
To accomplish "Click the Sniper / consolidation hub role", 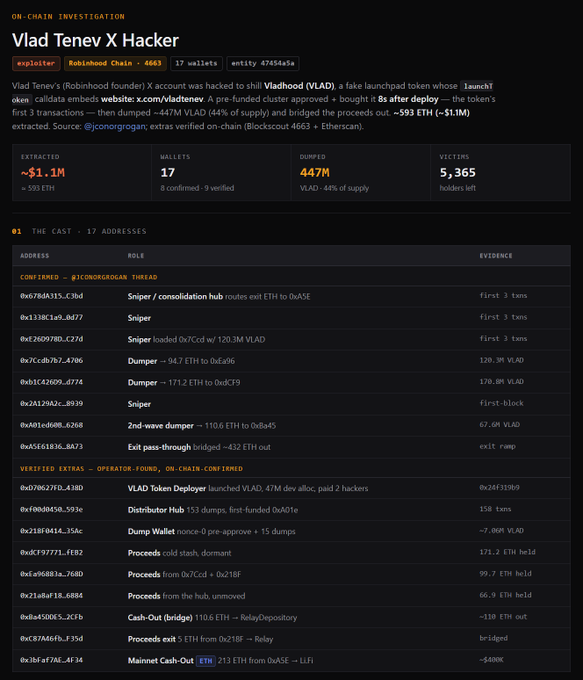I will 175,297.
